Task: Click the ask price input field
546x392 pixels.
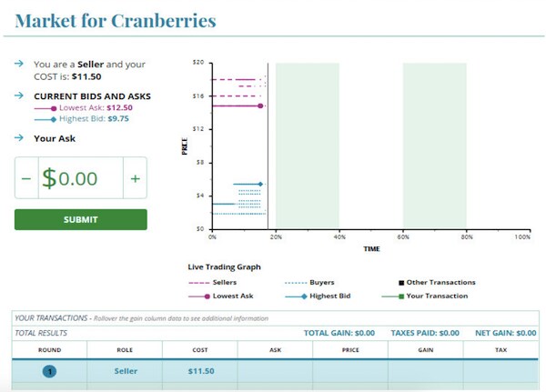Action: point(80,178)
